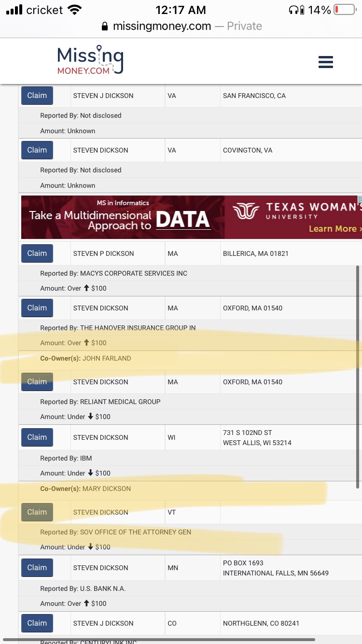Select address 731 S 102ND ST
362x644 pixels.
248,433
